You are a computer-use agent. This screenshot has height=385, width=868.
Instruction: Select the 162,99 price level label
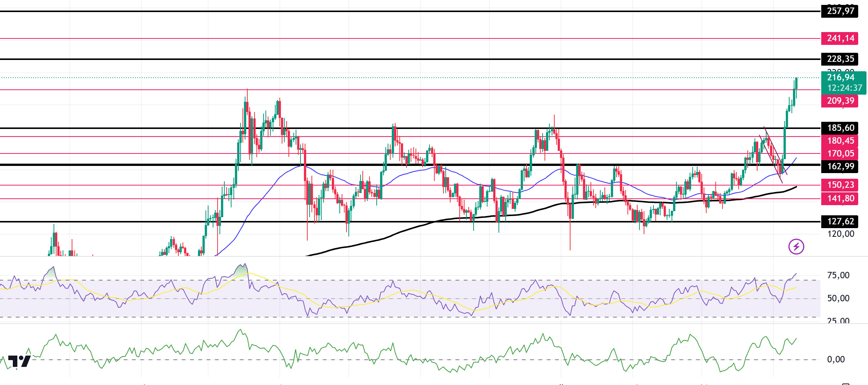point(840,166)
